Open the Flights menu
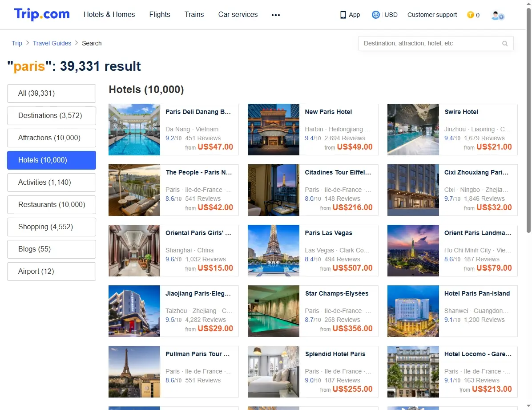Viewport: 532px width, 410px height. (160, 15)
